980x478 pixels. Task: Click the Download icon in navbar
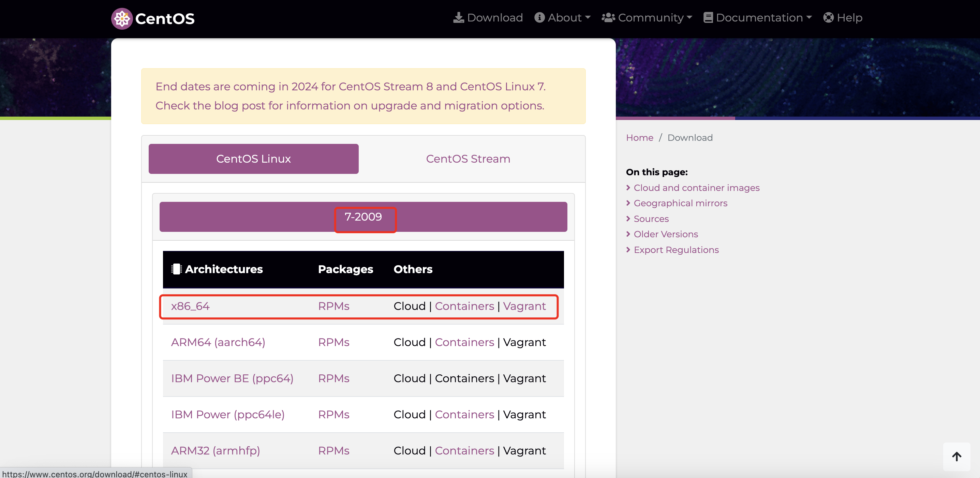tap(458, 17)
